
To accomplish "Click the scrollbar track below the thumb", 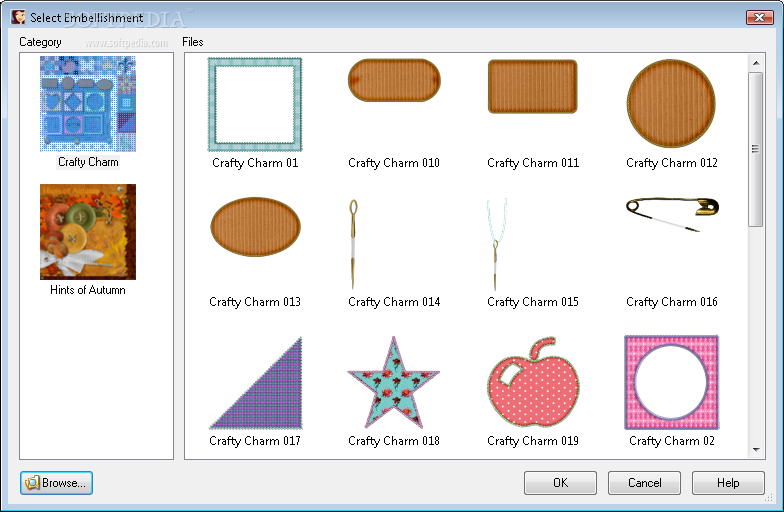I will pyautogui.click(x=756, y=334).
